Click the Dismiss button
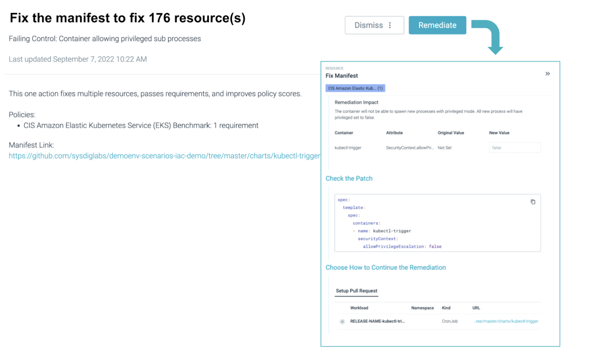Viewport: 597px width, 364px height. [369, 25]
